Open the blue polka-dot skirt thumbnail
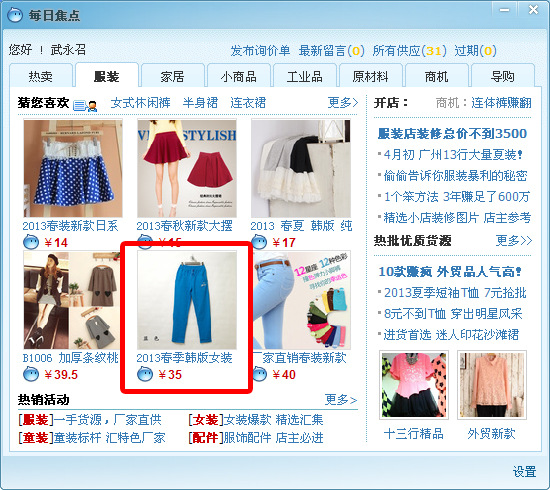 pyautogui.click(x=73, y=168)
